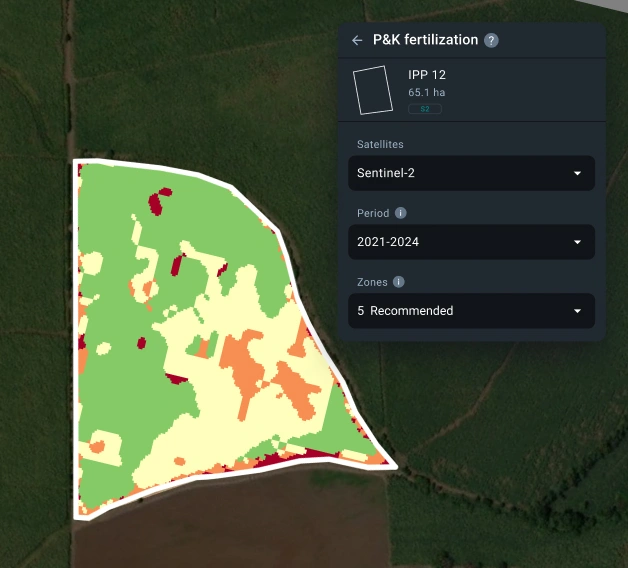Click the IPP 12 field outline thumbnail
628x568 pixels.
tap(372, 90)
